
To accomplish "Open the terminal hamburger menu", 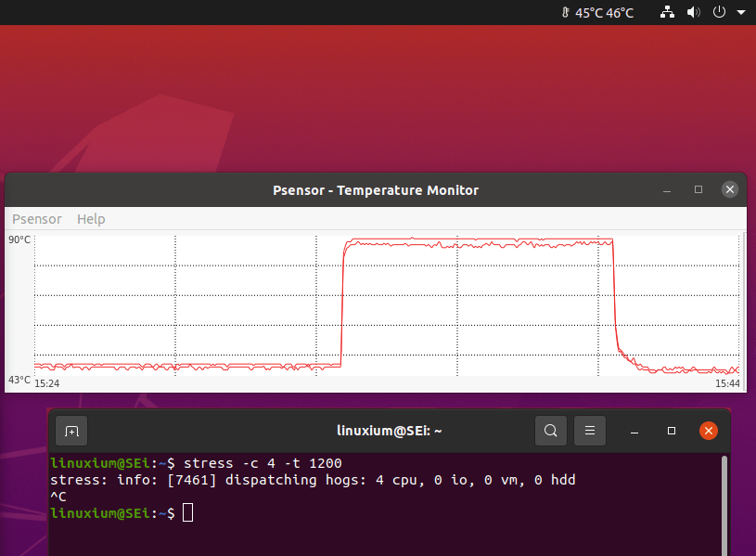I will pos(590,431).
